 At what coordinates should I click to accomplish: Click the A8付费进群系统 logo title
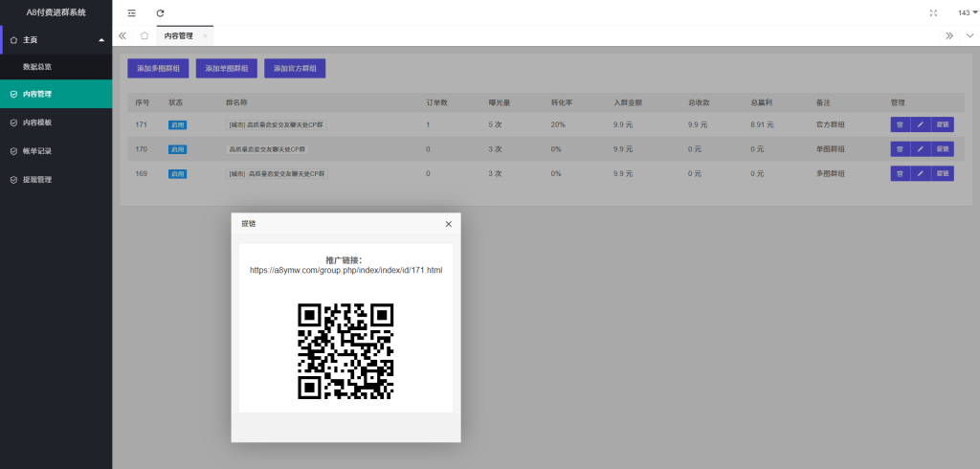click(x=56, y=12)
